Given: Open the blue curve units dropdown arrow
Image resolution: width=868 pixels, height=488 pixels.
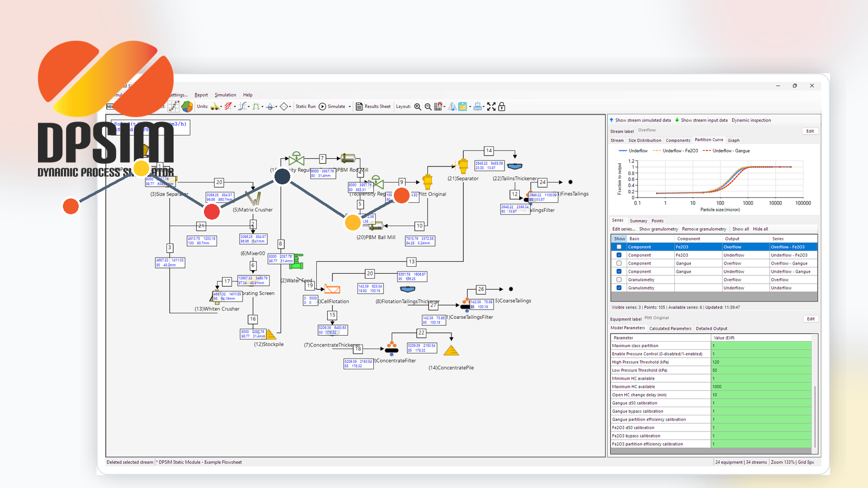Looking at the screenshot, I should pyautogui.click(x=249, y=107).
